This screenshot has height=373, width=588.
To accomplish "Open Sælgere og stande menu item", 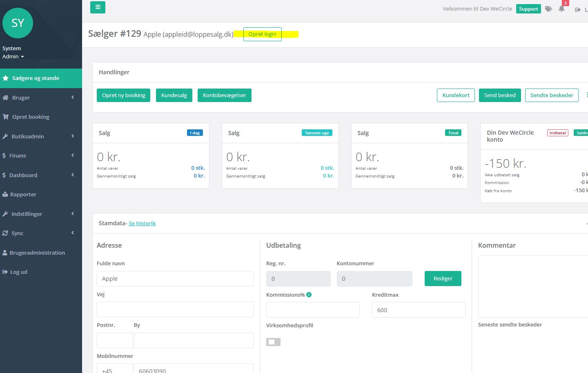I will pos(41,78).
